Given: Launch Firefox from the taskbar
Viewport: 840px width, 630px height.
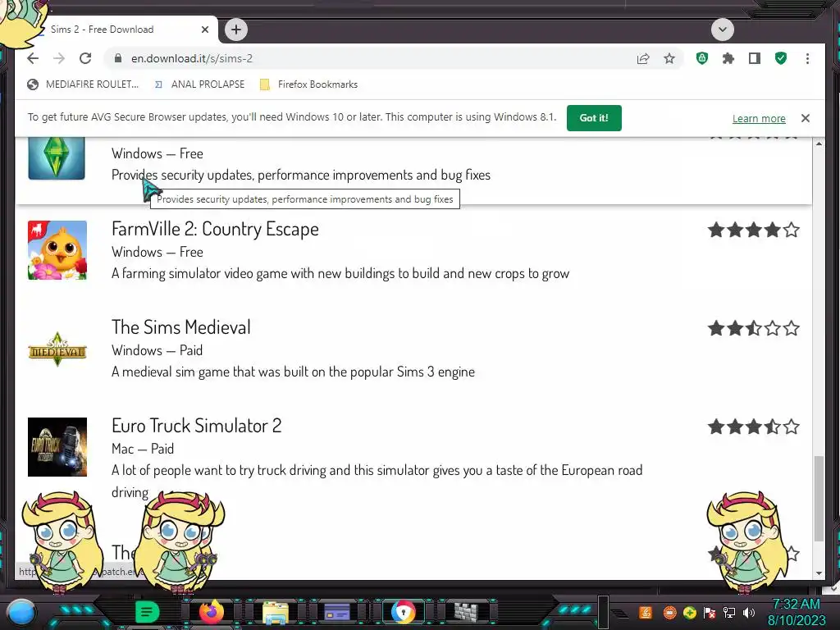Looking at the screenshot, I should [212, 612].
